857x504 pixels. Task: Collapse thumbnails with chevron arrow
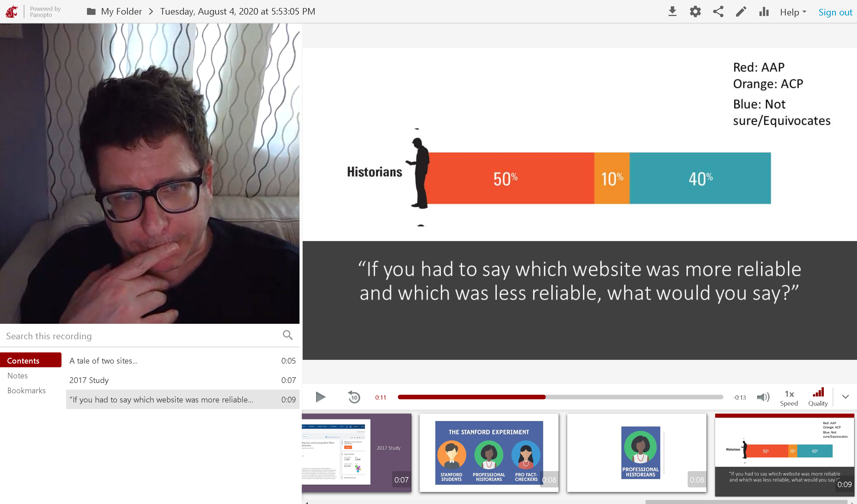(846, 396)
